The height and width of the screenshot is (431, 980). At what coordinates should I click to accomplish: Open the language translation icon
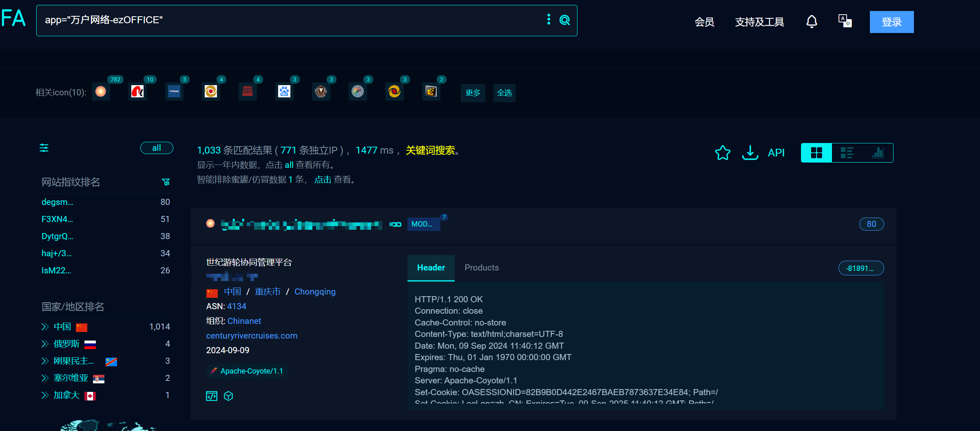[845, 21]
